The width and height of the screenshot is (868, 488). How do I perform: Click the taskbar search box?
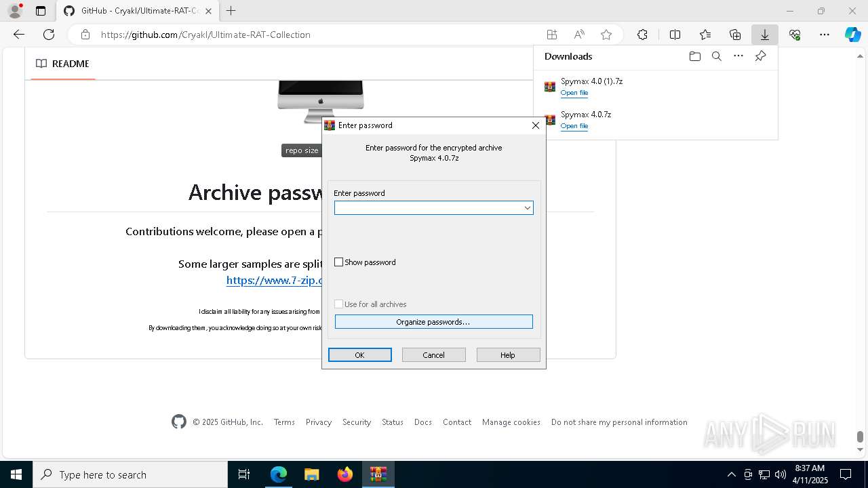point(130,474)
